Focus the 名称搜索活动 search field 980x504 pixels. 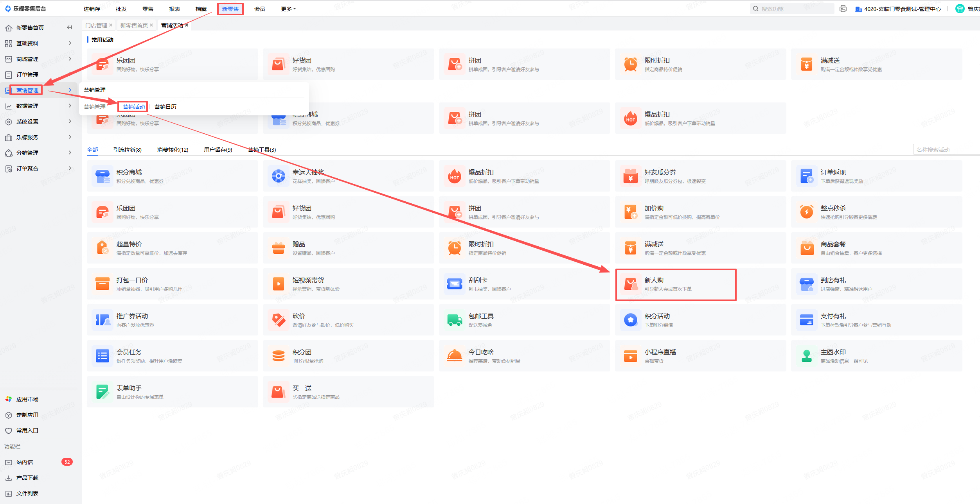point(946,150)
